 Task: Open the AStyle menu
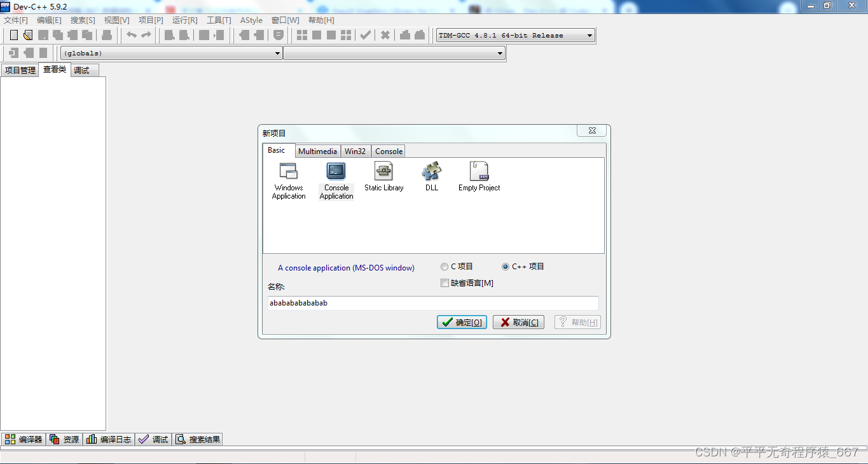[x=251, y=20]
